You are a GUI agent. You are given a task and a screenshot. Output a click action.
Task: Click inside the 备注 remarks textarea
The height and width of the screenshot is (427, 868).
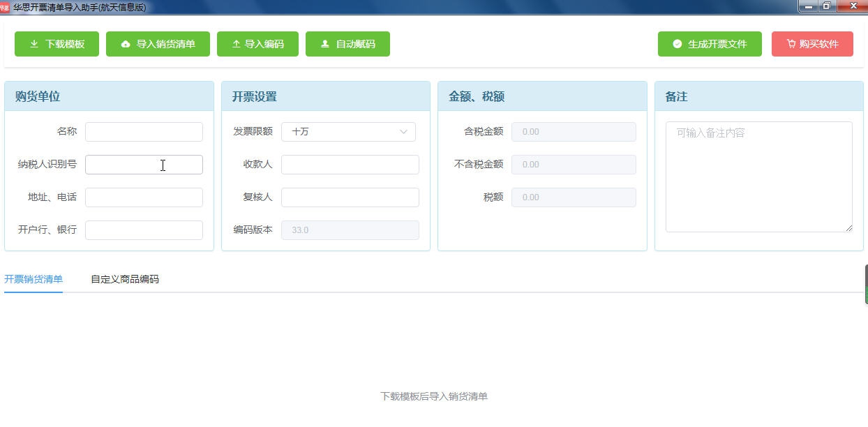pos(758,174)
